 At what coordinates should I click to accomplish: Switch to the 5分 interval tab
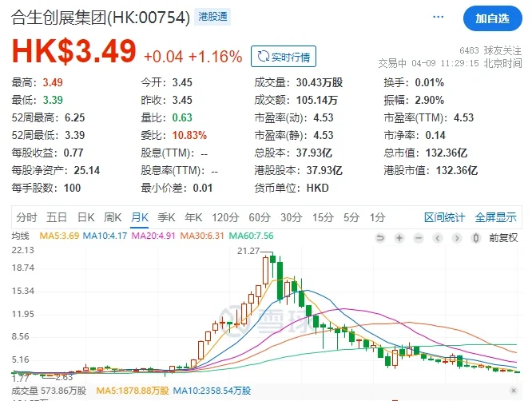coord(351,217)
